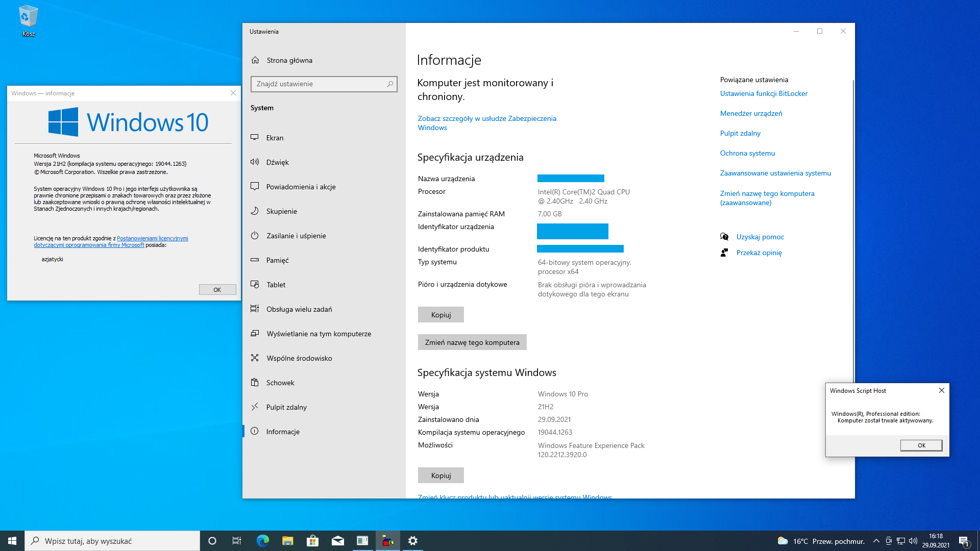Open Cortana from the taskbar
Screen dimensions: 980x551
[x=212, y=541]
